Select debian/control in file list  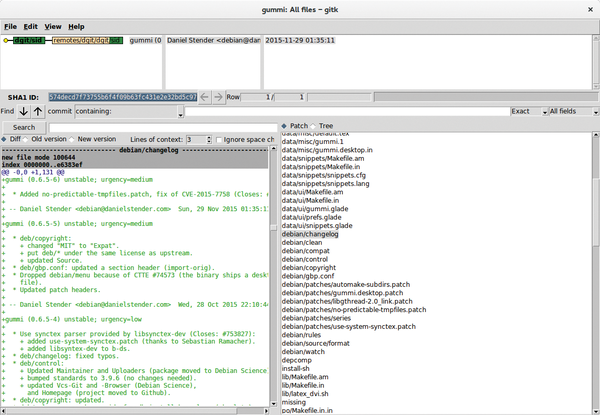pyautogui.click(x=305, y=259)
